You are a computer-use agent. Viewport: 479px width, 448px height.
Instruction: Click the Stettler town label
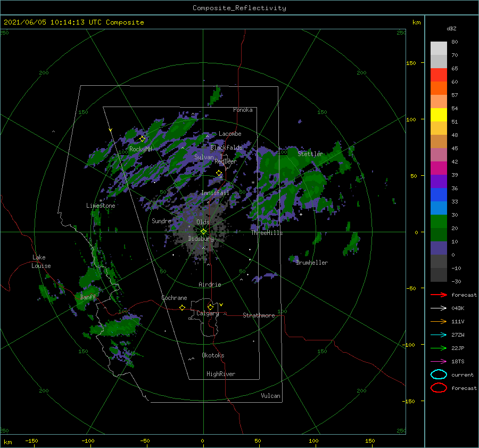pyautogui.click(x=310, y=154)
